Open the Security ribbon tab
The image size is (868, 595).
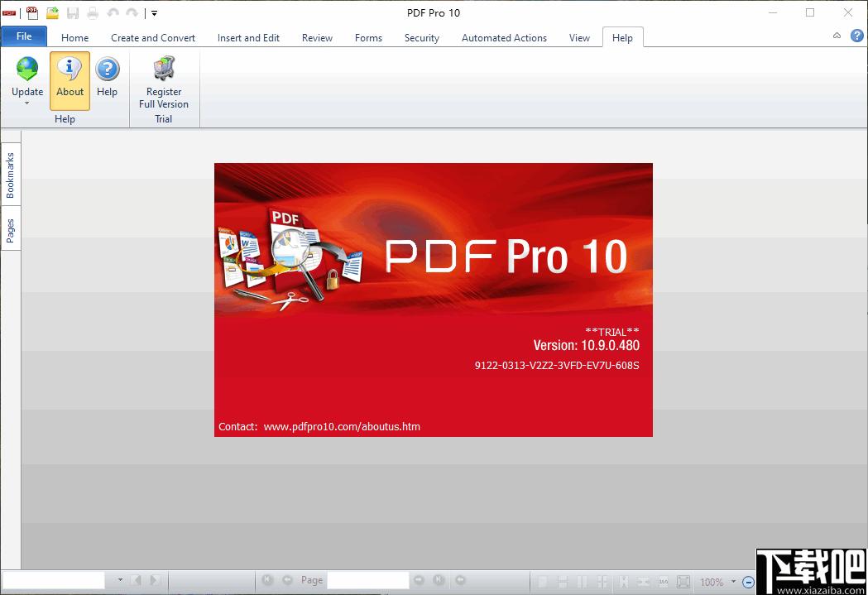click(x=421, y=37)
